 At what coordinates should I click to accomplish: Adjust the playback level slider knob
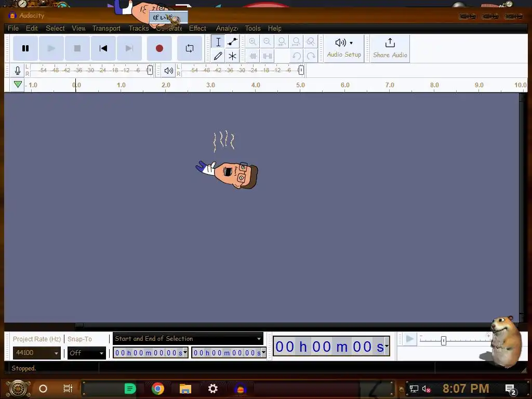(x=301, y=70)
